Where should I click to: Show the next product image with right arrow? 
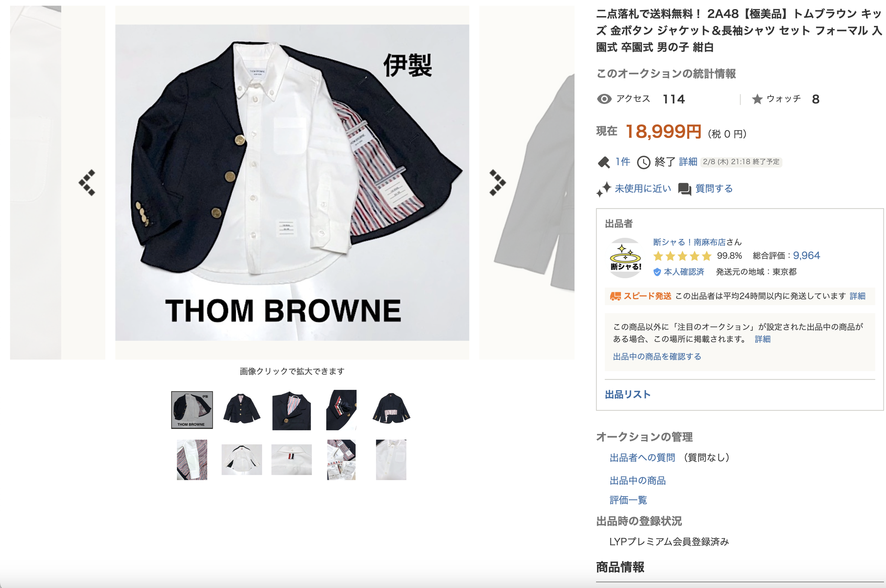click(498, 183)
